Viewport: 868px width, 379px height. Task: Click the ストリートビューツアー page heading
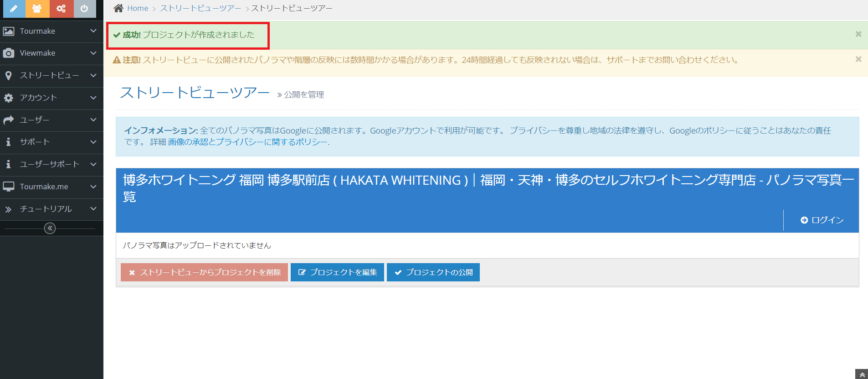tap(195, 93)
